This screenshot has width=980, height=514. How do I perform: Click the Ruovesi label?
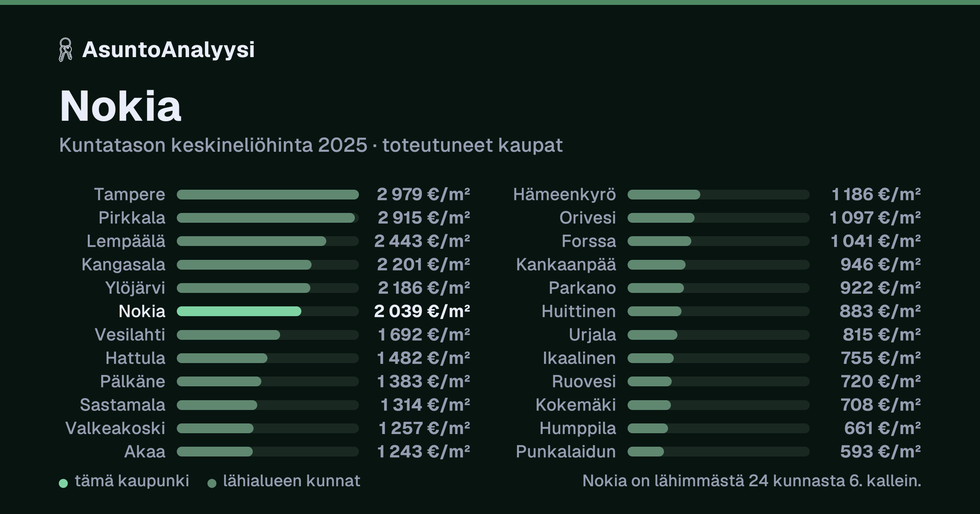point(584,381)
